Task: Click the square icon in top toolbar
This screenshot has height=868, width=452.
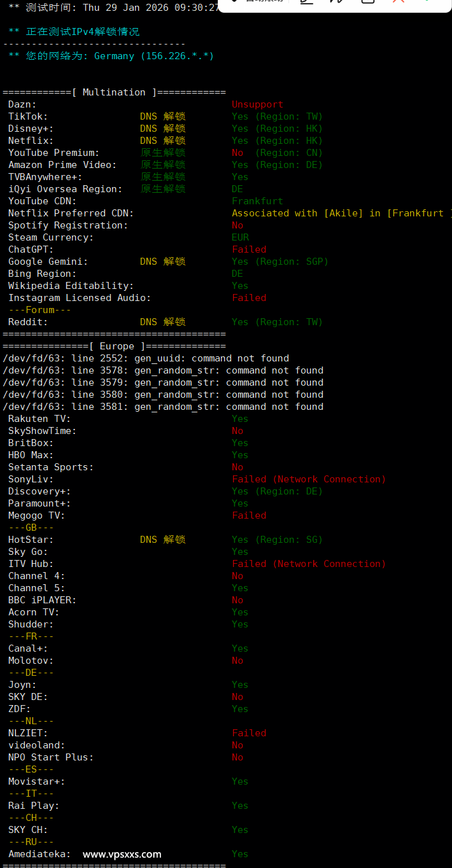Action: click(368, 2)
